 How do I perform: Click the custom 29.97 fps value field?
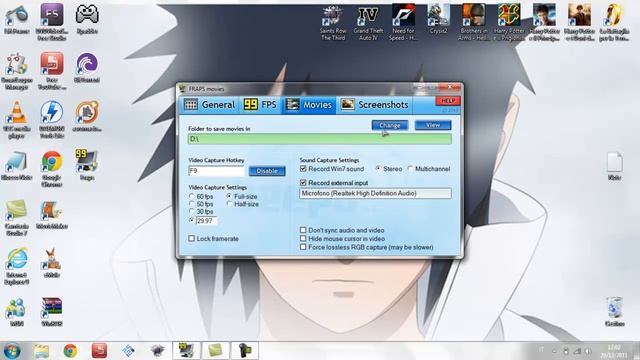(207, 221)
